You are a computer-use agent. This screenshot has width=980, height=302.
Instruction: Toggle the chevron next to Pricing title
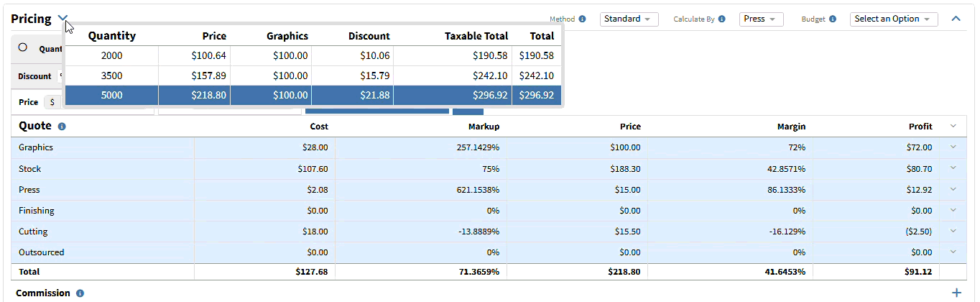coord(63,19)
